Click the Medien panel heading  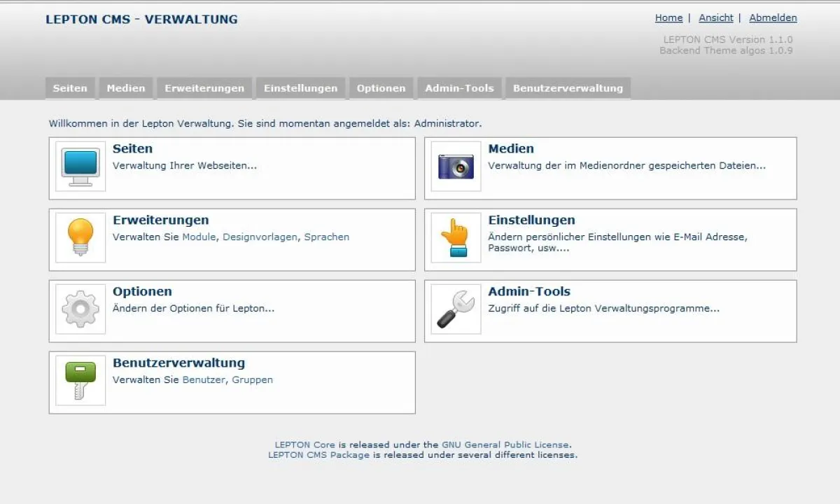512,148
